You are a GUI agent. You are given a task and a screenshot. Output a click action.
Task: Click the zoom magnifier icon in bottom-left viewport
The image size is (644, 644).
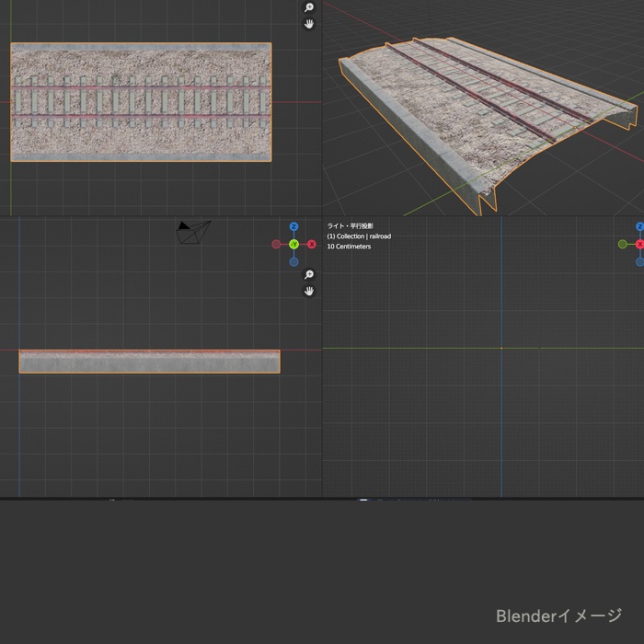309,274
